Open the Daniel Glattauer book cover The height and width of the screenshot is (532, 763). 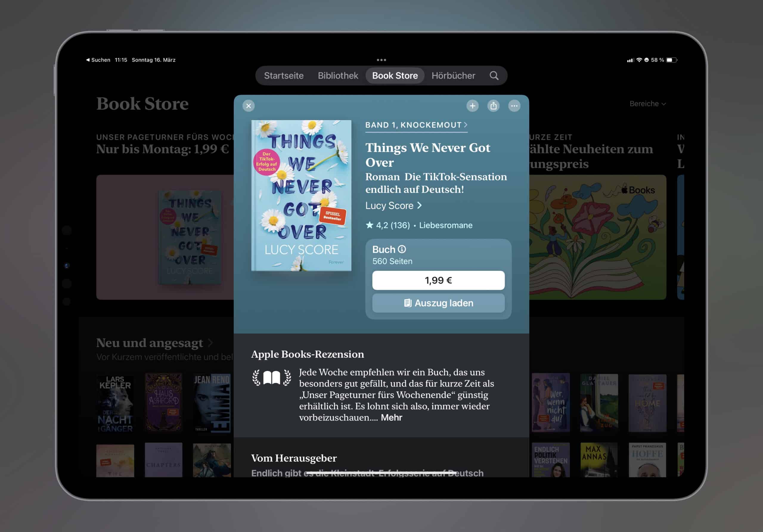point(599,403)
